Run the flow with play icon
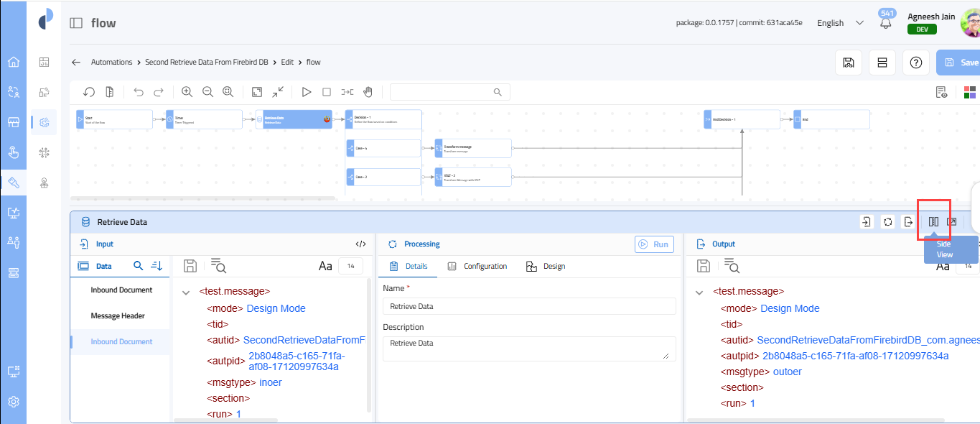Image resolution: width=980 pixels, height=424 pixels. click(x=307, y=92)
